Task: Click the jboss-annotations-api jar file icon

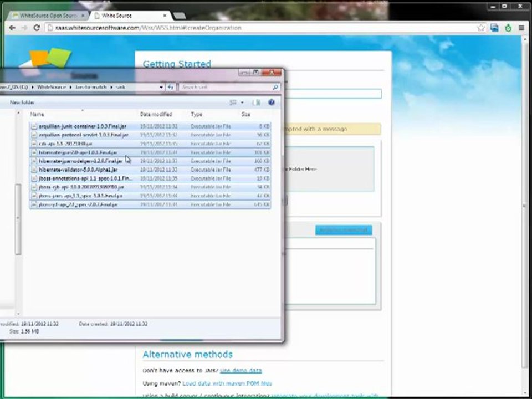Action: coord(34,178)
